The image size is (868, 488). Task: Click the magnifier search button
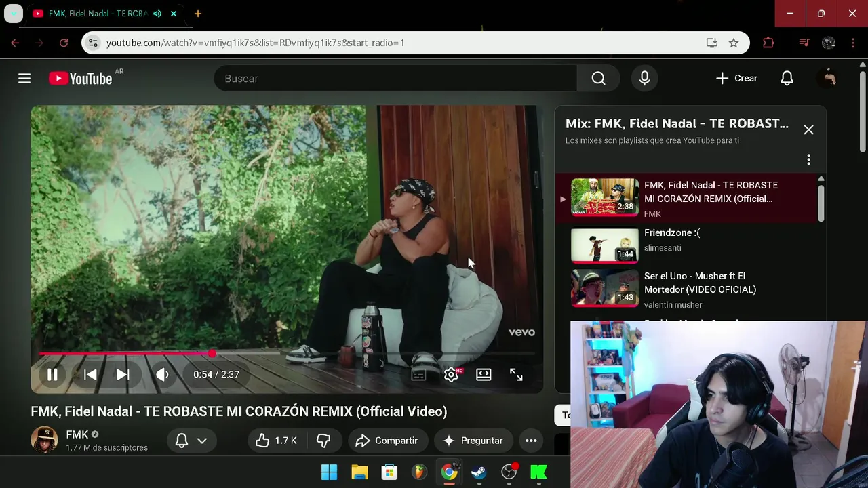(598, 79)
